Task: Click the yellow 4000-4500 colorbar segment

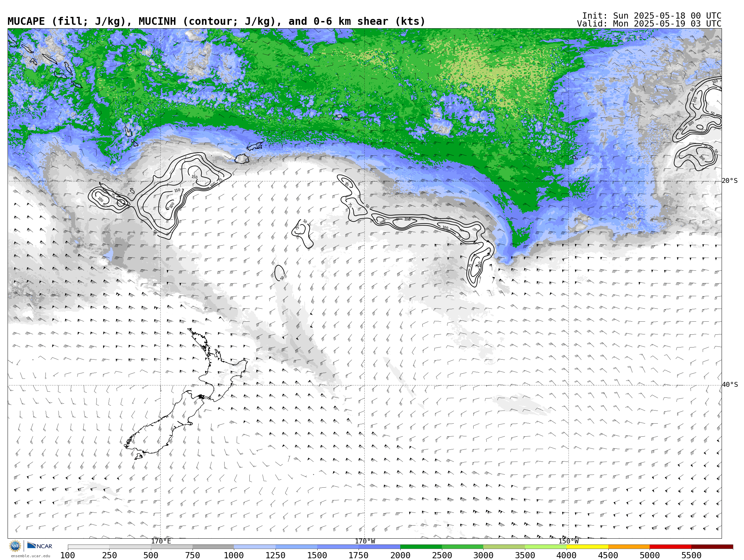Action: 587,547
